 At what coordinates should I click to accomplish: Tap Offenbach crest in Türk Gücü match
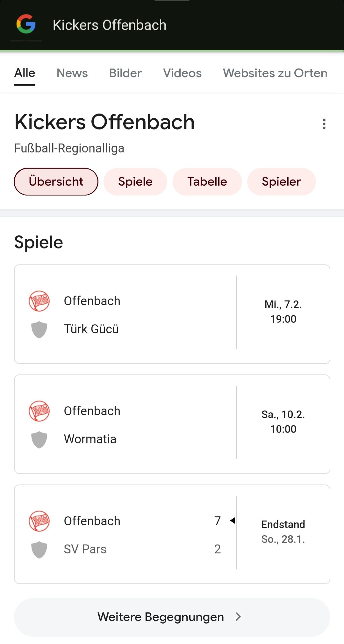click(x=39, y=301)
